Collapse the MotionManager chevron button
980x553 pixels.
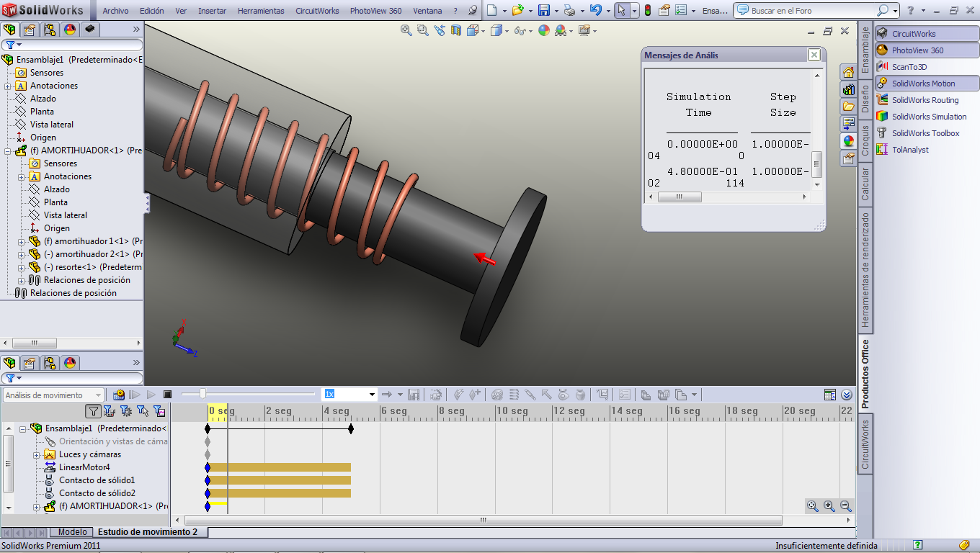click(847, 395)
